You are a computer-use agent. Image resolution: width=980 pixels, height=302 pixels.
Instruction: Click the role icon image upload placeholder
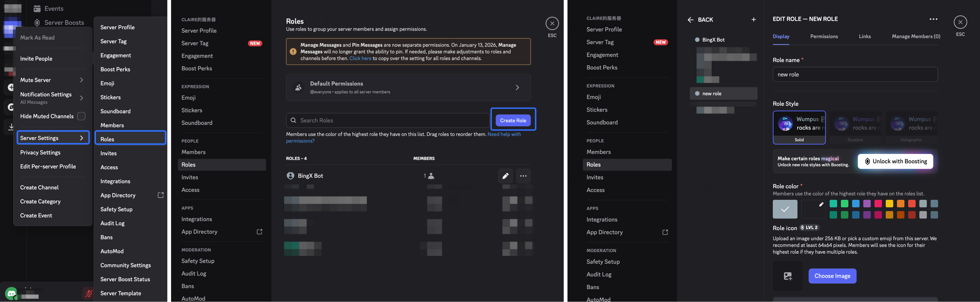pyautogui.click(x=787, y=276)
